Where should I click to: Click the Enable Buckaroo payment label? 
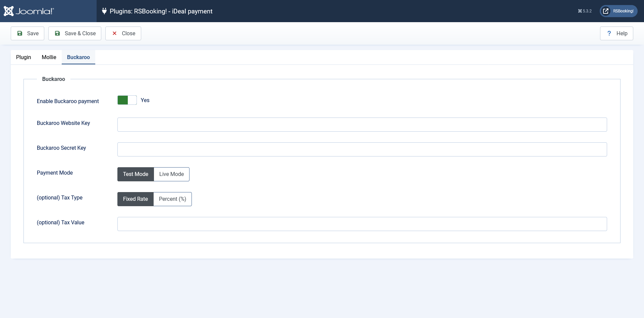coord(68,101)
